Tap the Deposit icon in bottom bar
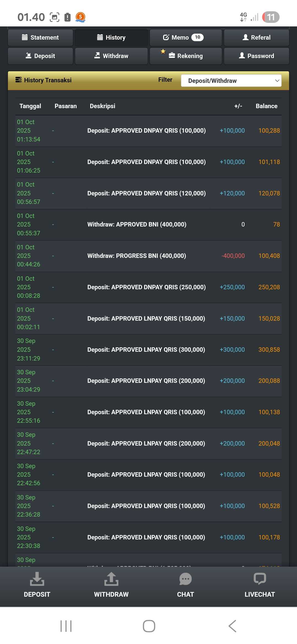 [37, 579]
